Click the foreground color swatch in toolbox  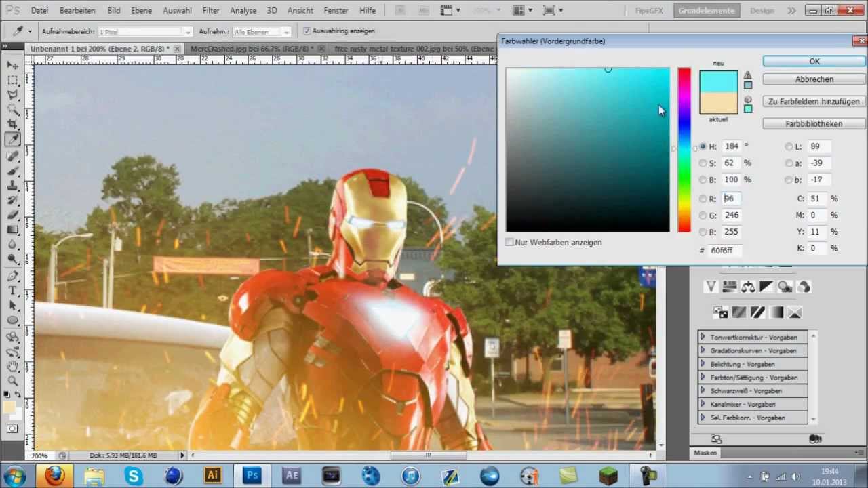9,407
